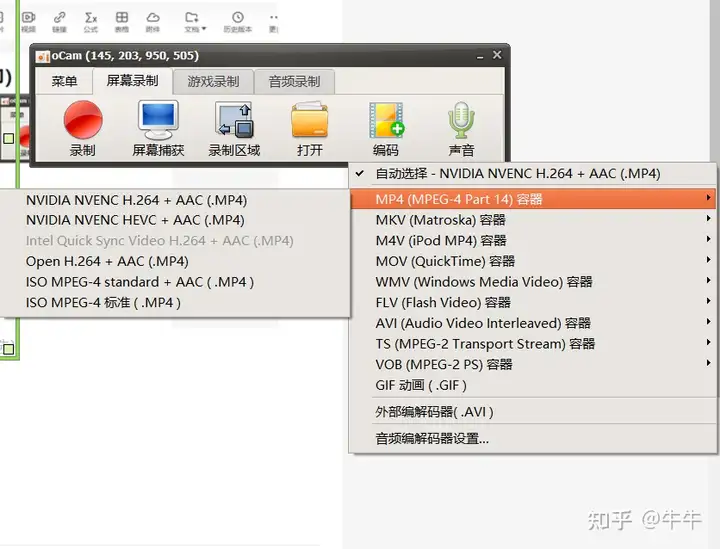Expand FLV (Flash Video) 容器 submenu
This screenshot has width=720, height=549.
[x=533, y=303]
